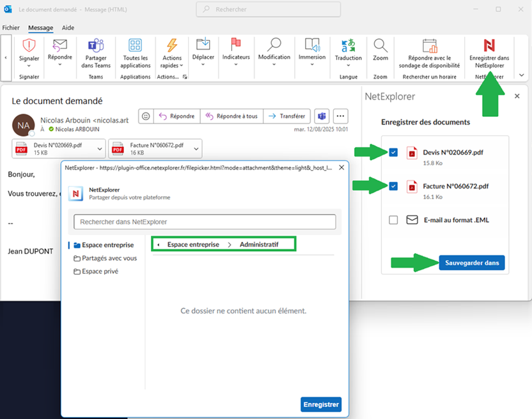
Task: Click Répondre avec le sondage de disponibilité
Action: pos(430,54)
